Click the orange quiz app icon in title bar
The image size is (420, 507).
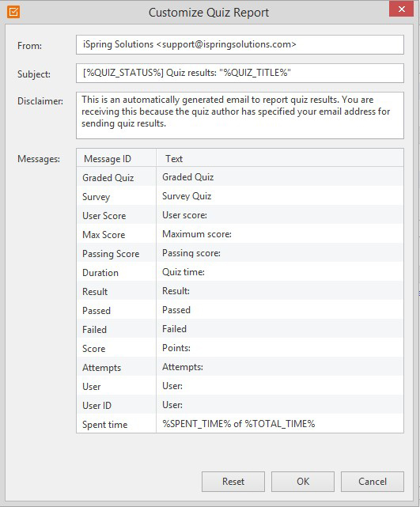pyautogui.click(x=13, y=12)
